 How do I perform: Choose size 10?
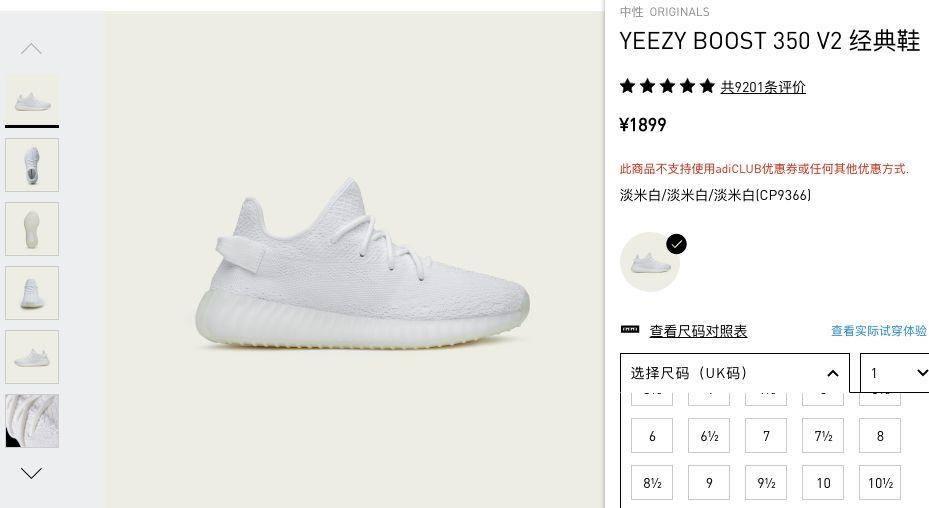(x=823, y=483)
